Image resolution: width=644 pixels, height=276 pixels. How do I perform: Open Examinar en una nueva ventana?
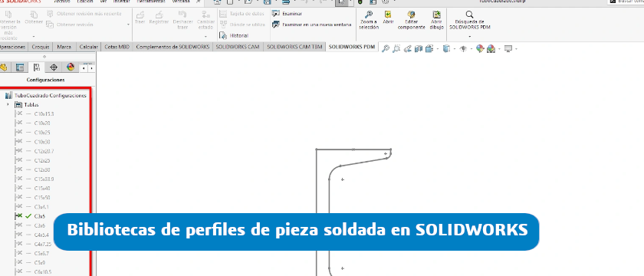[x=312, y=25]
